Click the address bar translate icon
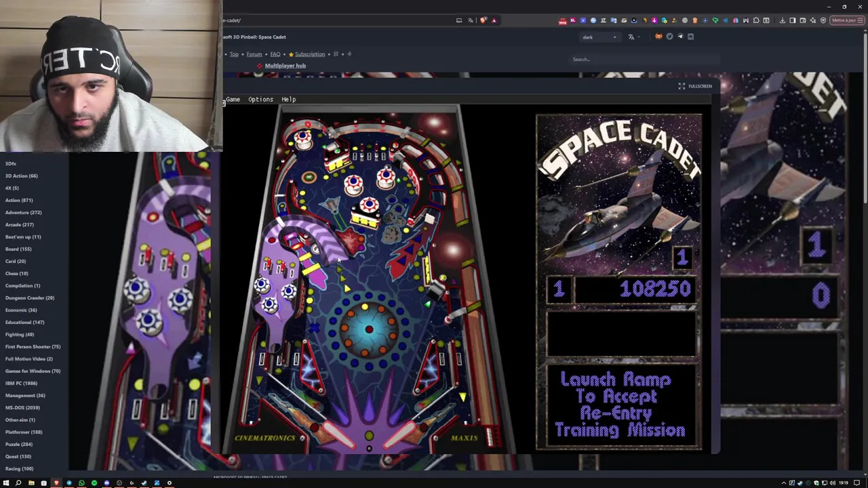Image resolution: width=868 pixels, height=488 pixels. (470, 20)
